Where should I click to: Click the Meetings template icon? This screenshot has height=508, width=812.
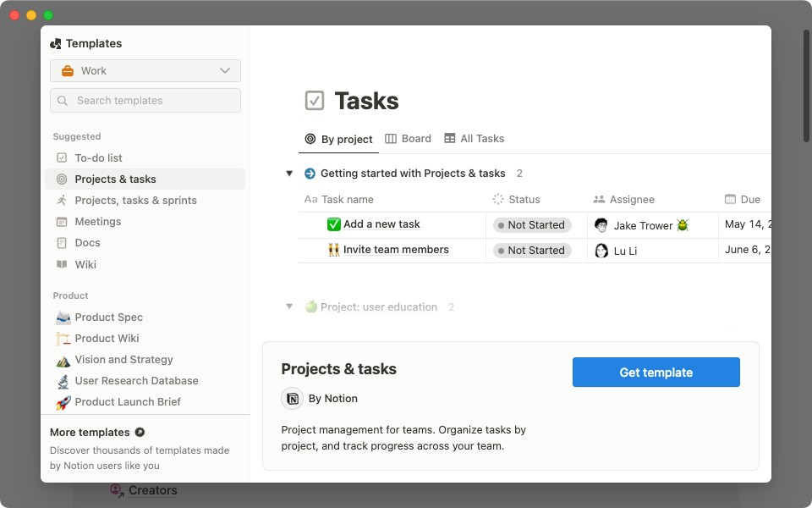pyautogui.click(x=62, y=221)
